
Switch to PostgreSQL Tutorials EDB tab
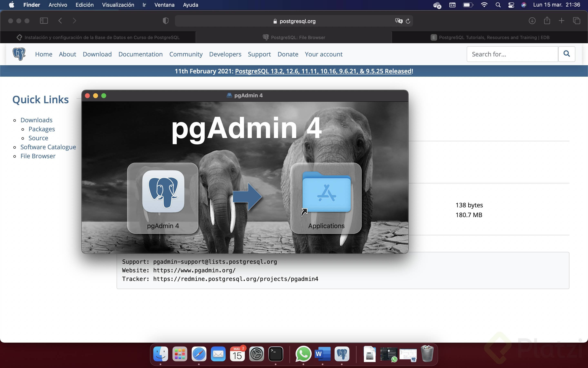pyautogui.click(x=490, y=37)
